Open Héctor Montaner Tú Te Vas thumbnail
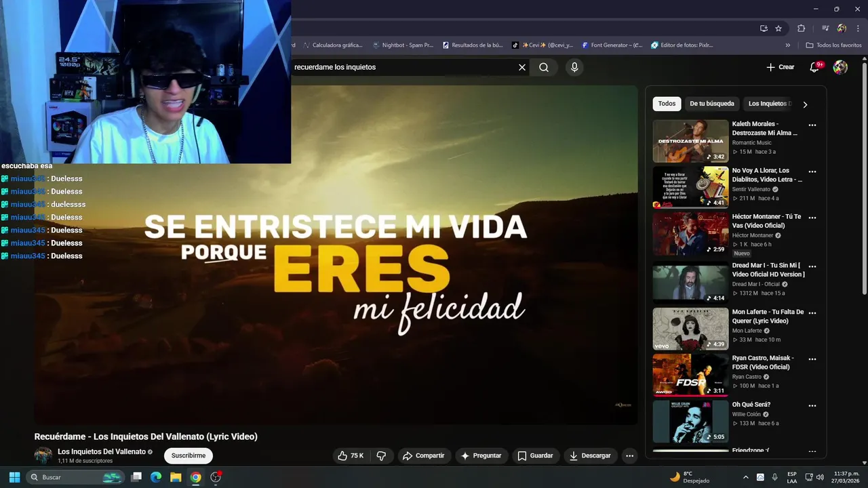This screenshot has height=488, width=868. 690,234
